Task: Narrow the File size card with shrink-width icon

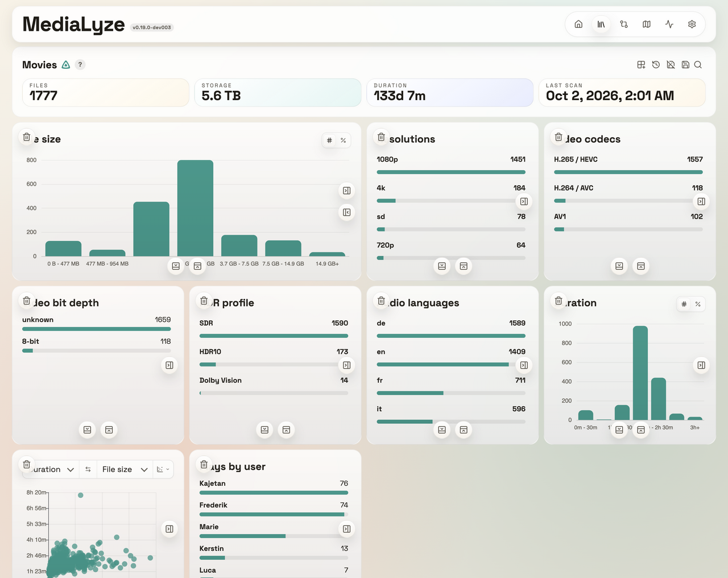Action: coord(346,212)
